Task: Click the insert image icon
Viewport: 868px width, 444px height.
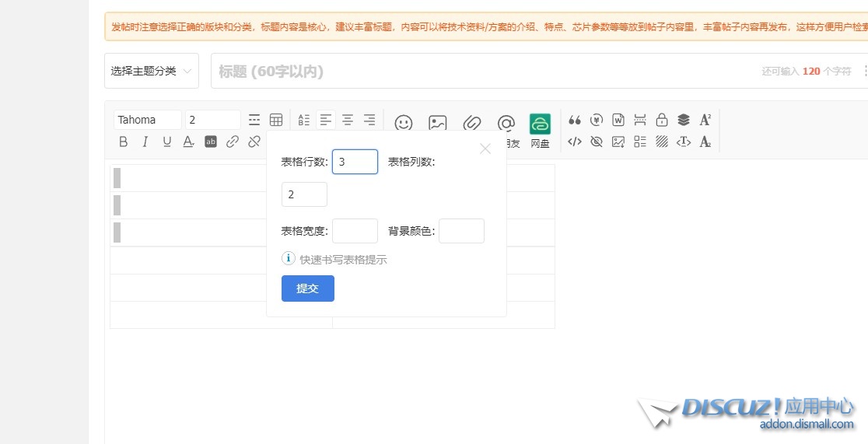Action: coord(438,123)
